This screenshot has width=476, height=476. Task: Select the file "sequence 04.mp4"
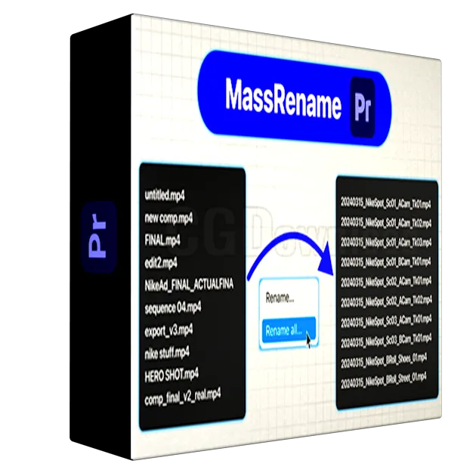[173, 308]
